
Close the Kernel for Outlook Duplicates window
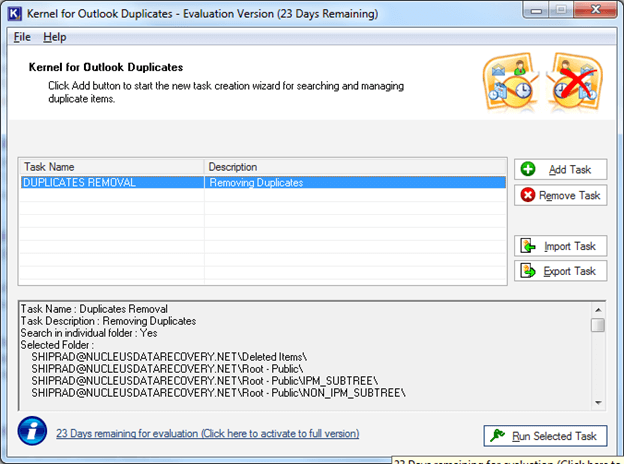[595, 10]
